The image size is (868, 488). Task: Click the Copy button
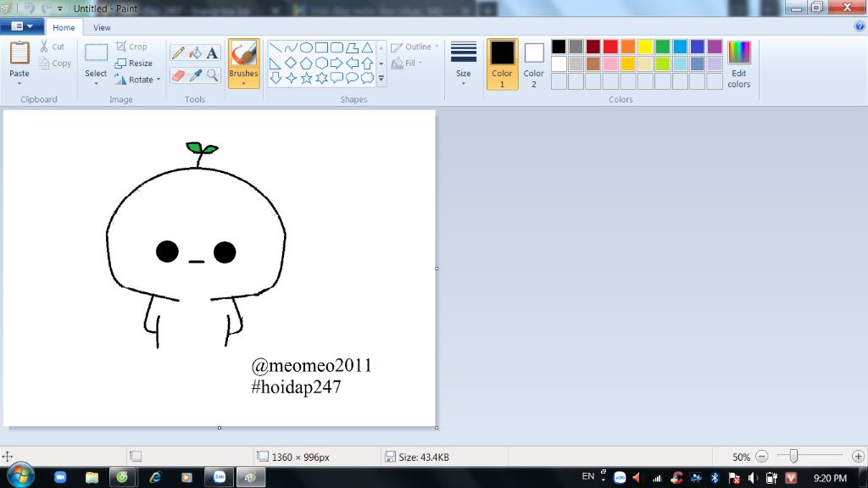click(x=55, y=64)
